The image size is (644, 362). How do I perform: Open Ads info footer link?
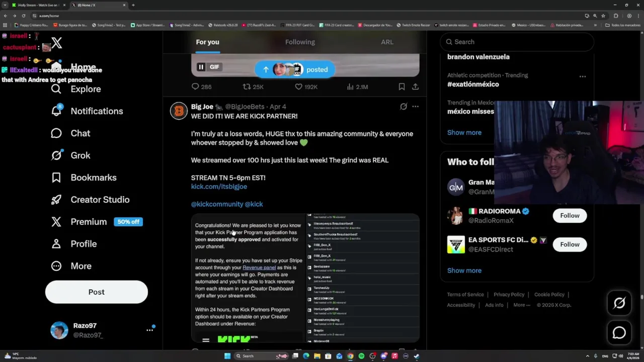tap(494, 305)
